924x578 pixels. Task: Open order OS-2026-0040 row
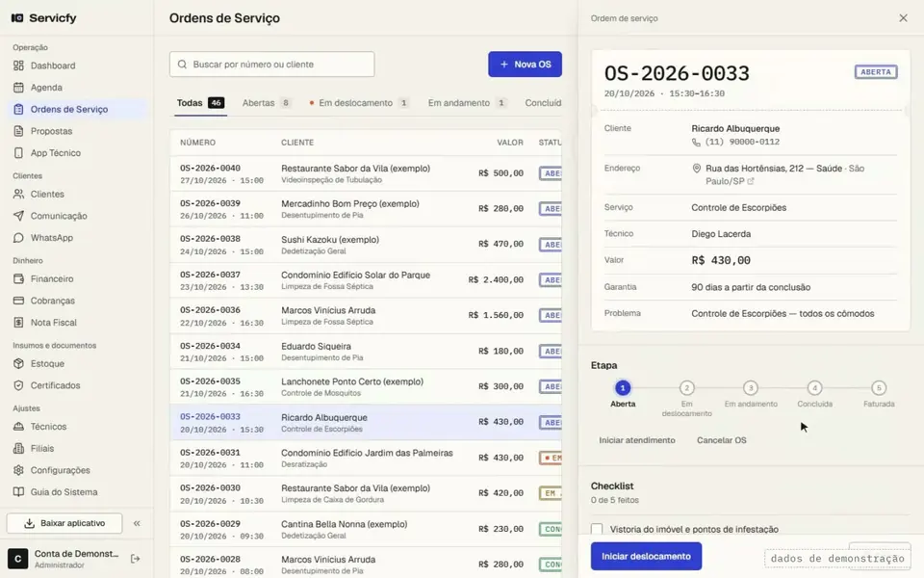(366, 174)
